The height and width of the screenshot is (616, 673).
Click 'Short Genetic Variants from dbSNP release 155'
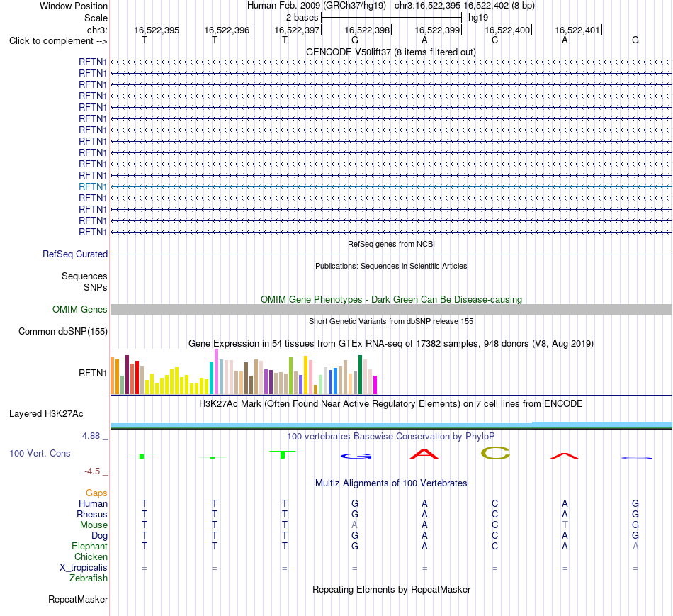(391, 321)
